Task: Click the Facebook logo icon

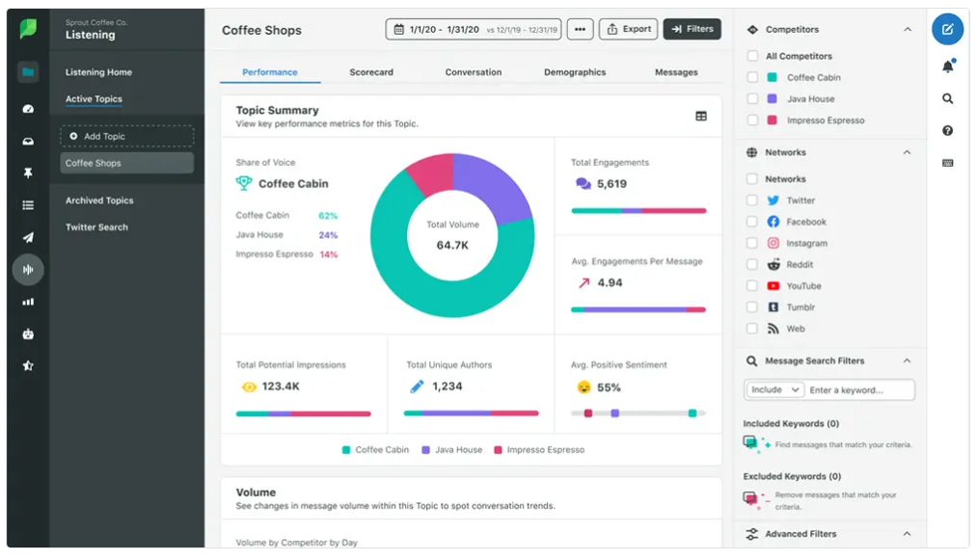Action: click(773, 222)
